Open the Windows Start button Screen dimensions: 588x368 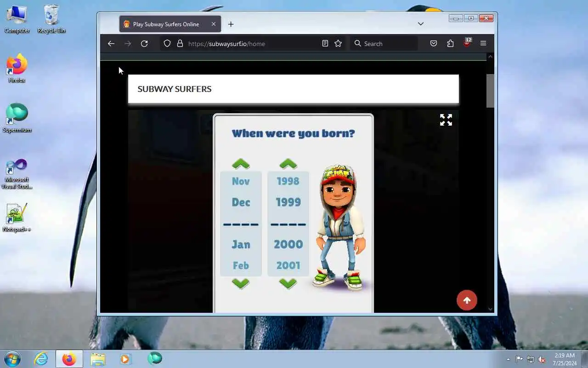[x=12, y=359]
